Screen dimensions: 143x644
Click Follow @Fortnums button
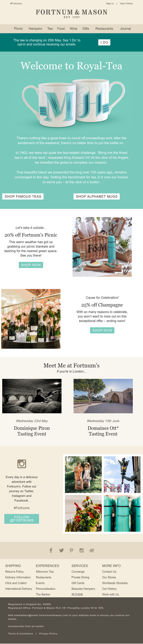pos(22,519)
